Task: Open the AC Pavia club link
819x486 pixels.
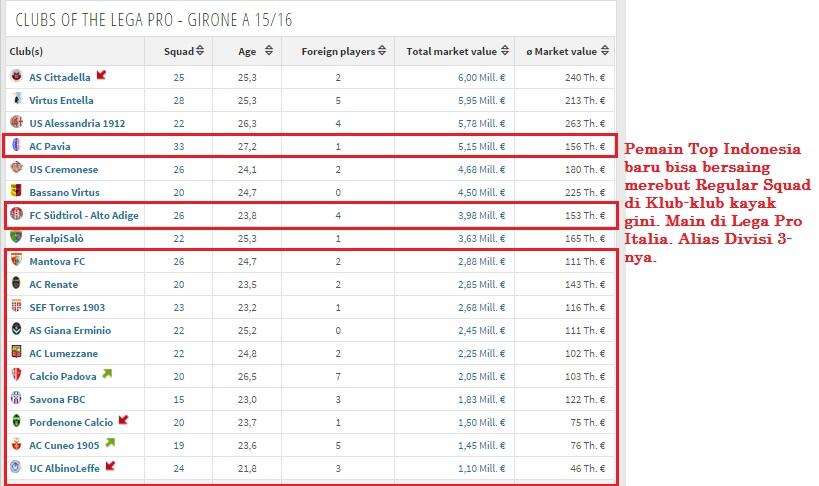Action: click(x=50, y=146)
